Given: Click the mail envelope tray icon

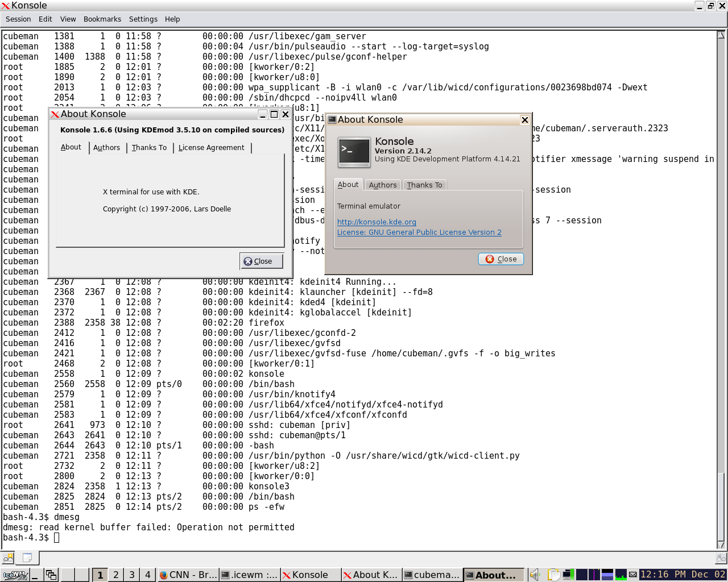Looking at the screenshot, I should [632, 575].
